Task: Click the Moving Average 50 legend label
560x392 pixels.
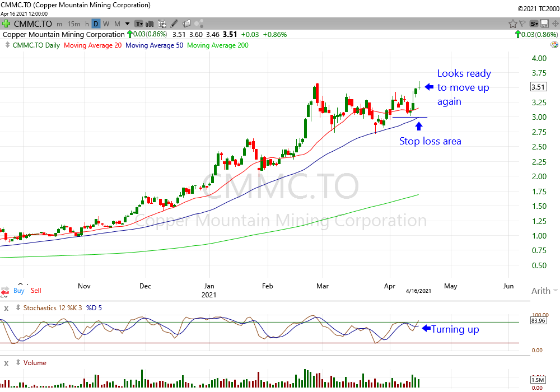Action: click(155, 45)
